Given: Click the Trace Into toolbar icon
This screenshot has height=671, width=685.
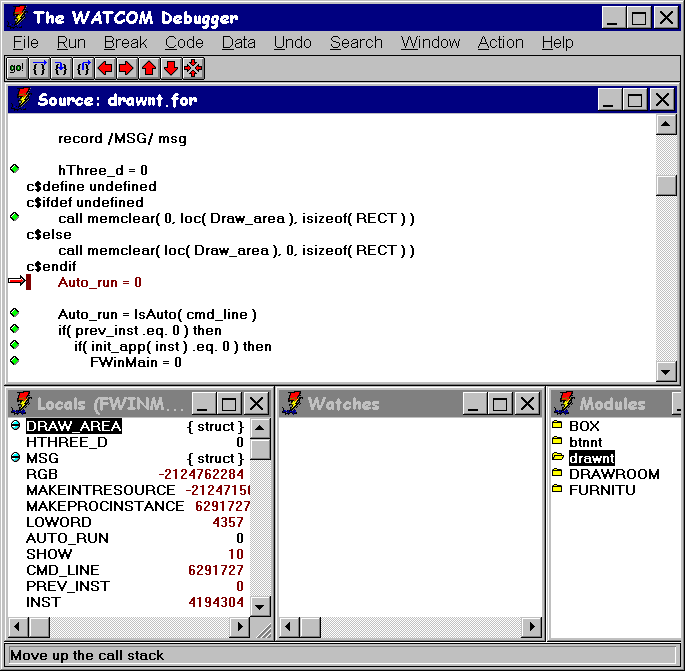Looking at the screenshot, I should [61, 68].
